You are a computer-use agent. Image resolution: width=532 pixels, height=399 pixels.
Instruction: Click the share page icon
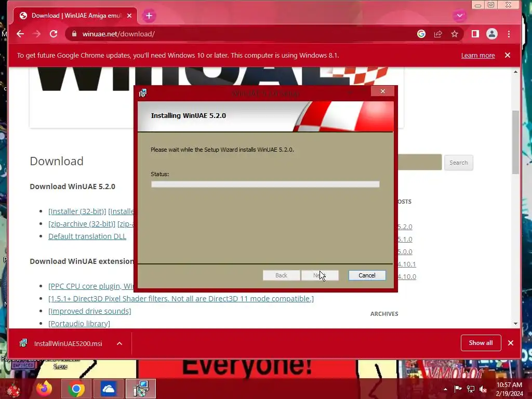(x=438, y=34)
